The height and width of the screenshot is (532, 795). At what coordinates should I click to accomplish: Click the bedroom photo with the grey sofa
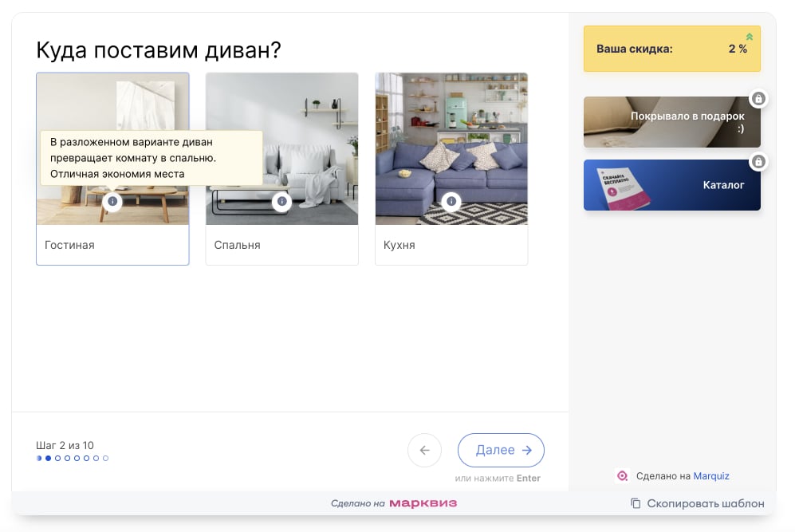[282, 148]
